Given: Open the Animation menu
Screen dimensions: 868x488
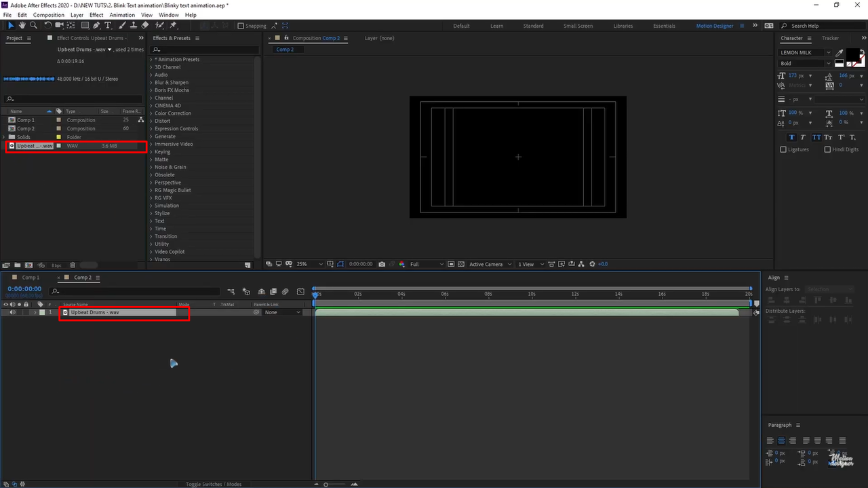Looking at the screenshot, I should 122,15.
